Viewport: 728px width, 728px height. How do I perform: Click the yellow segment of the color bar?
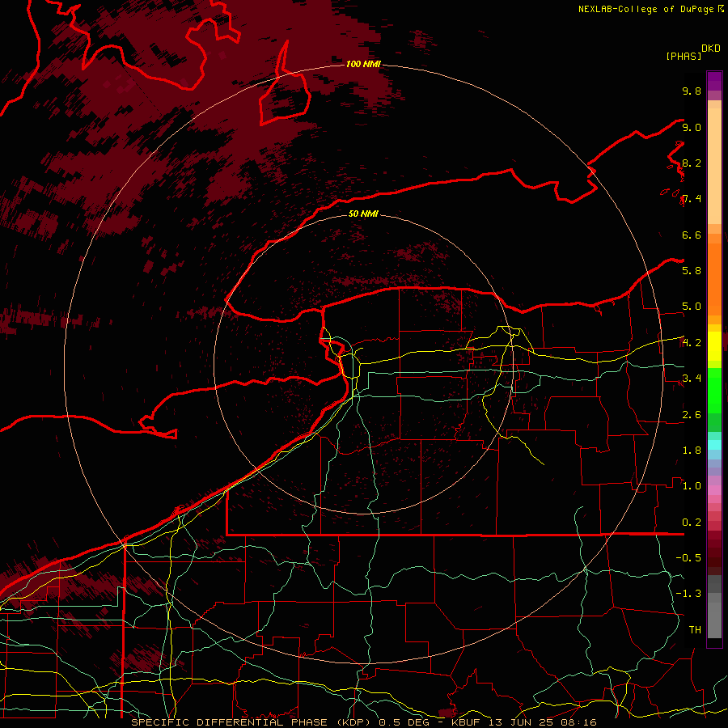[x=714, y=346]
